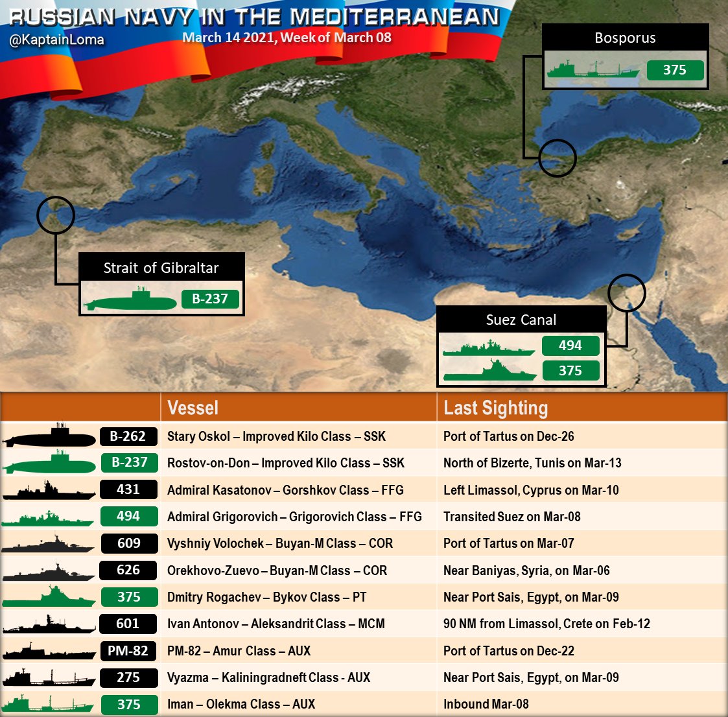The image size is (728, 717).
Task: Select the green Iman tanker silhouette in table
Action: click(48, 703)
